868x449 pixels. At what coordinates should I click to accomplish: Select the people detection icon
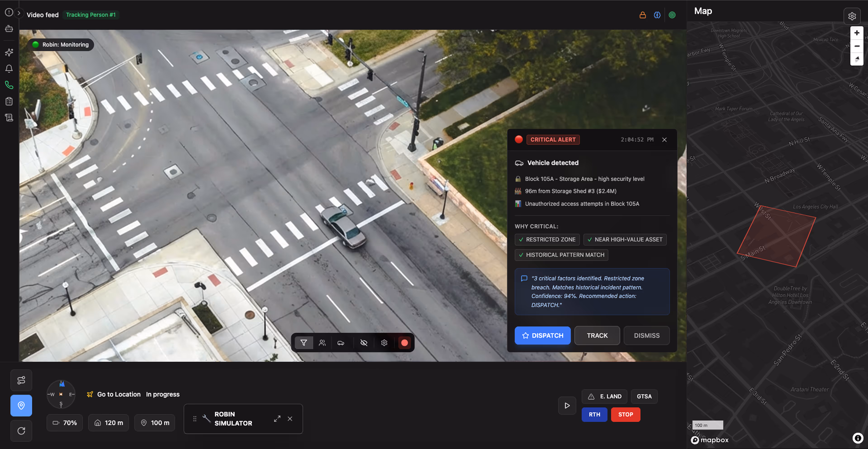point(322,343)
